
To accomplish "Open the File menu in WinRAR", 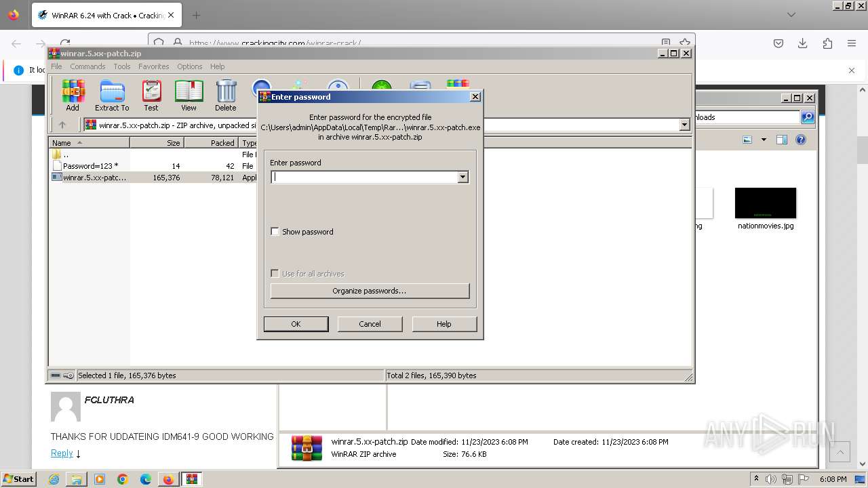I will pos(56,66).
